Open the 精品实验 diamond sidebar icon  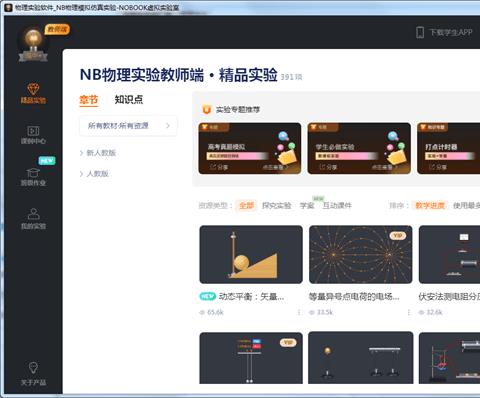[33, 89]
